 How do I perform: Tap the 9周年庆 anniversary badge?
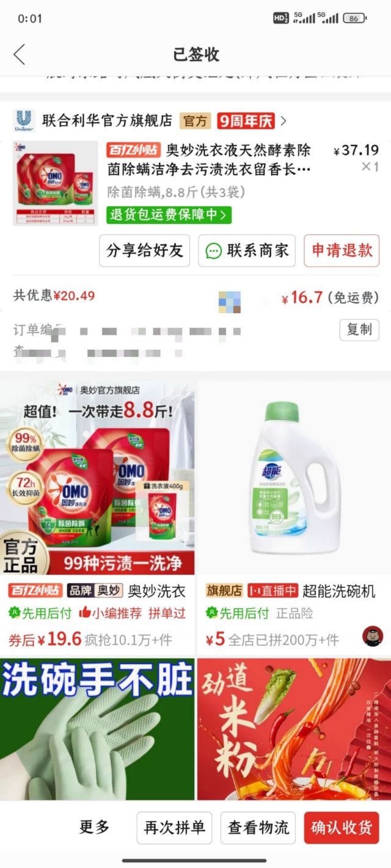(246, 121)
